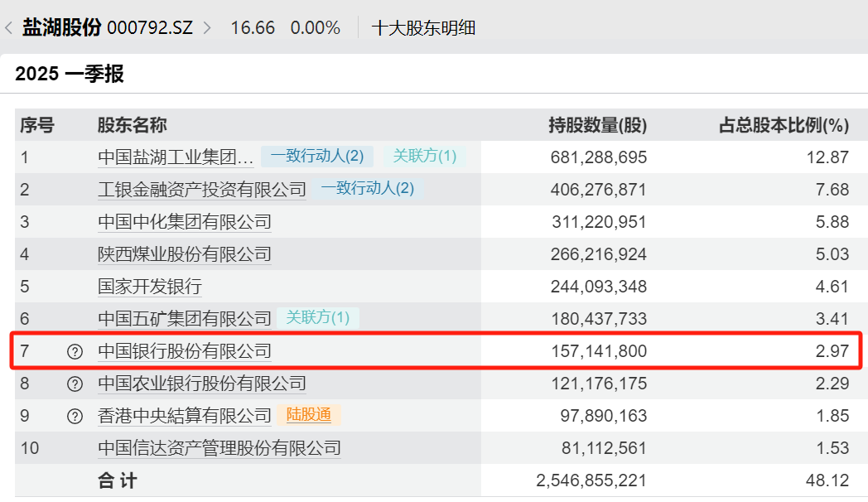Open shareholder 陕西煤业股份有限公司 link
This screenshot has height=502, width=868.
(x=185, y=254)
